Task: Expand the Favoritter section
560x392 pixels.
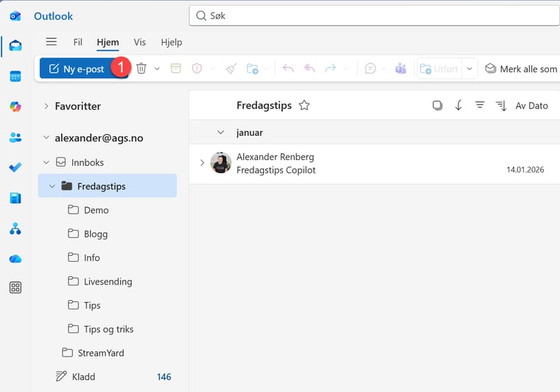Action: [46, 106]
